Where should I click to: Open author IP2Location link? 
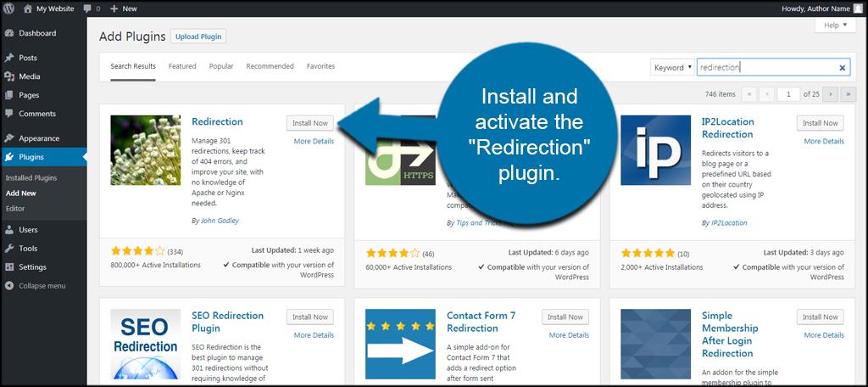coord(729,223)
